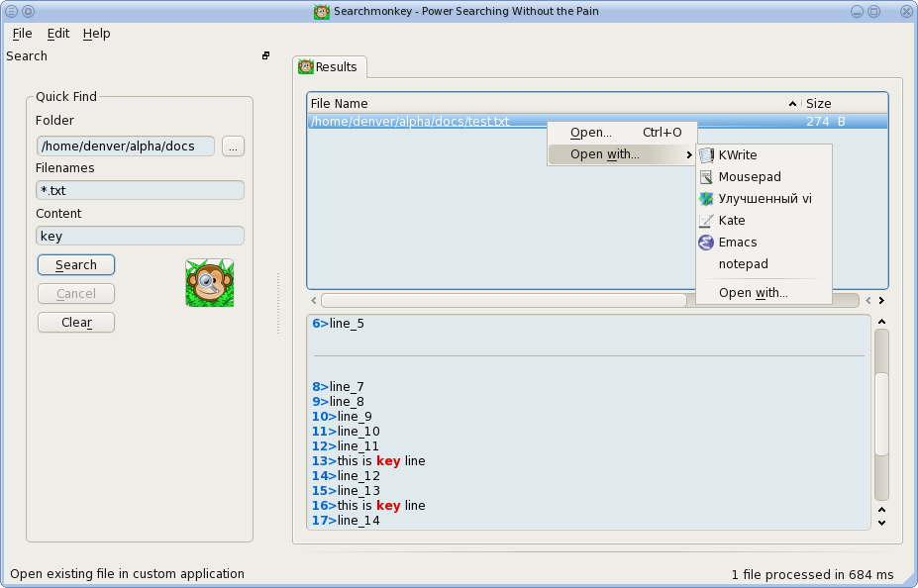918x588 pixels.
Task: Click the preview line '17>line_14'
Action: pos(346,520)
